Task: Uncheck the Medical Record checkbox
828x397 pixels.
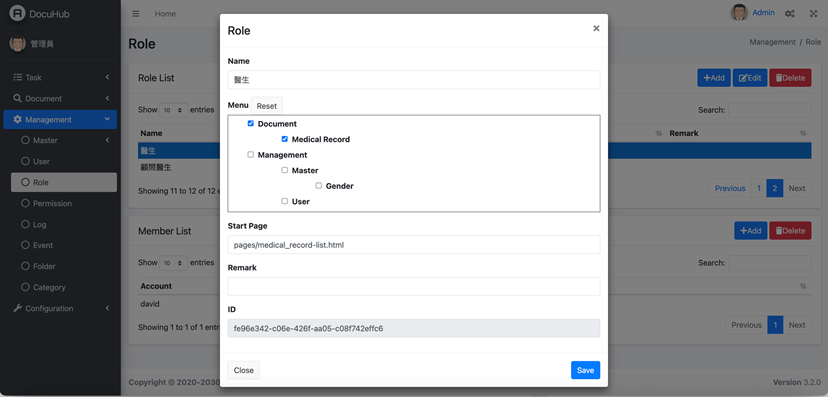Action: pos(285,139)
